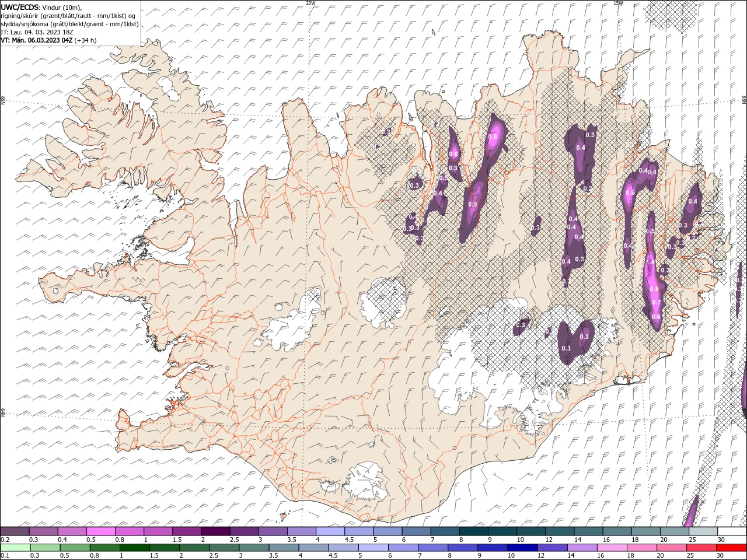This screenshot has width=747, height=560.
Task: Click lower legend swatch between 3 and 3.5
Action: 254,548
